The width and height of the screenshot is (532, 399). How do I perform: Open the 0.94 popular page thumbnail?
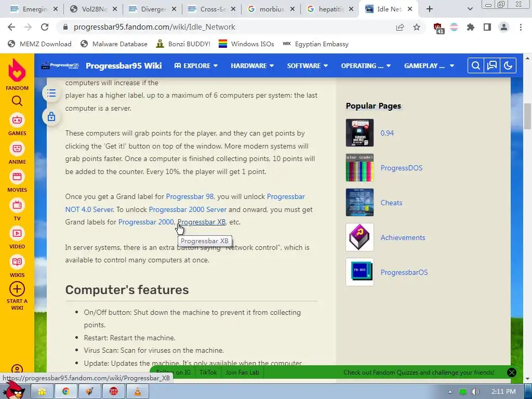pyautogui.click(x=360, y=132)
